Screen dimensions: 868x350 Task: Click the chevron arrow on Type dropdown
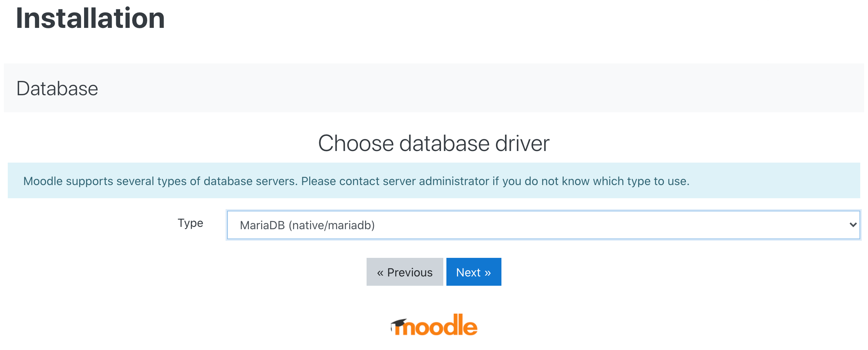[x=852, y=225]
